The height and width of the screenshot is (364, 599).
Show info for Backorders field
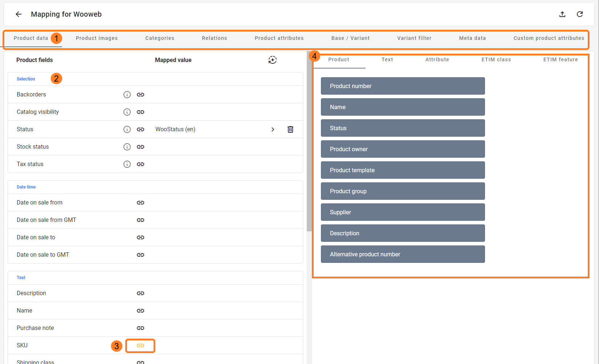[127, 95]
